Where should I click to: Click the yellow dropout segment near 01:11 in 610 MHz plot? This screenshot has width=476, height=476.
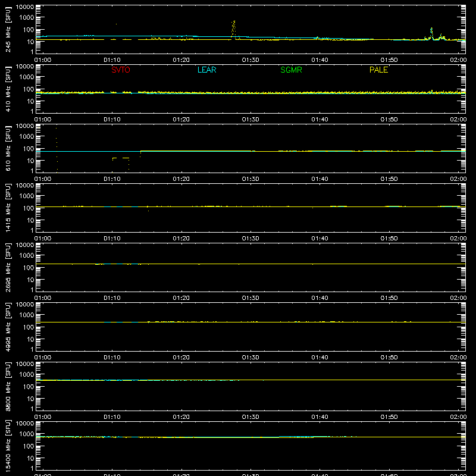[121, 158]
